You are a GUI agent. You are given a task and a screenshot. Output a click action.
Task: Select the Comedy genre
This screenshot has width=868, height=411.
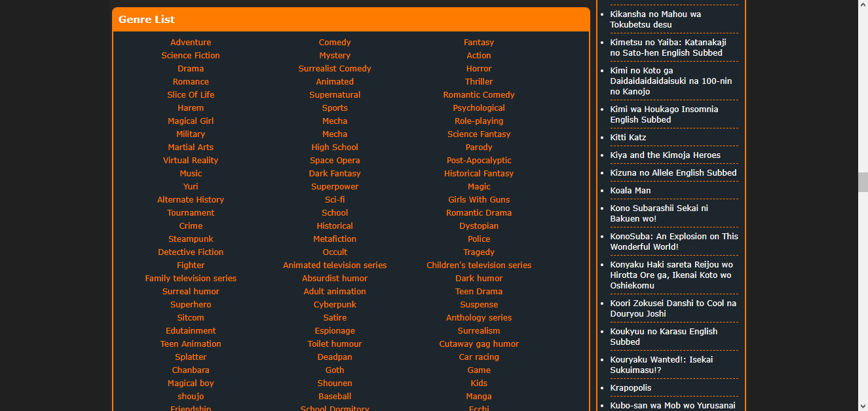coord(335,42)
